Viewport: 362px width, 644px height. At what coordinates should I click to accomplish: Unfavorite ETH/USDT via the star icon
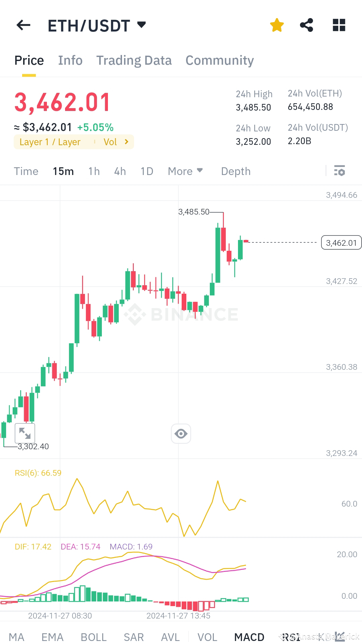point(277,25)
